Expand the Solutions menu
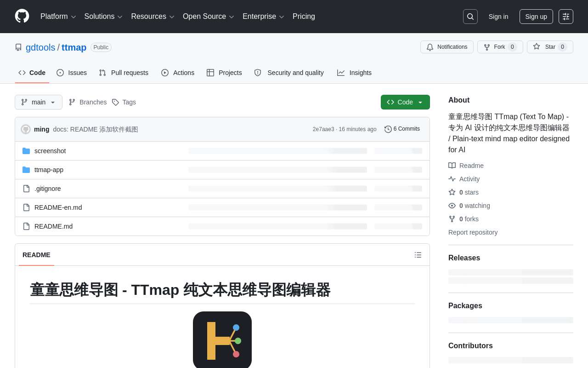Viewport: 588px width, 368px height. tap(103, 17)
